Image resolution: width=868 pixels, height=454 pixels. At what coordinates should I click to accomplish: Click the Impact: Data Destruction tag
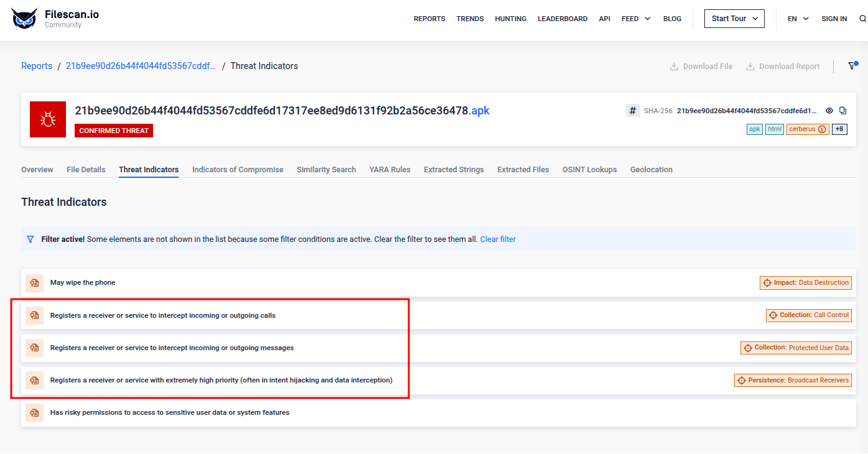point(806,283)
